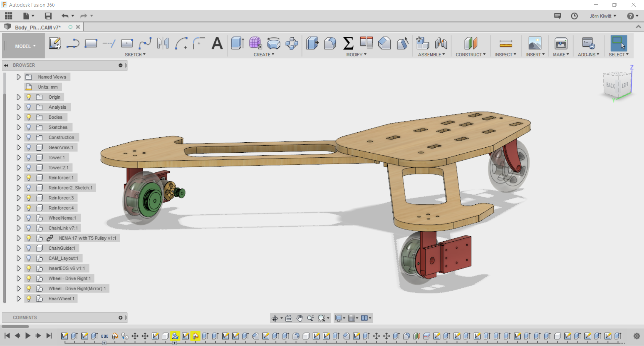Expand the WheelNema:1 component
The height and width of the screenshot is (346, 644).
[18, 218]
